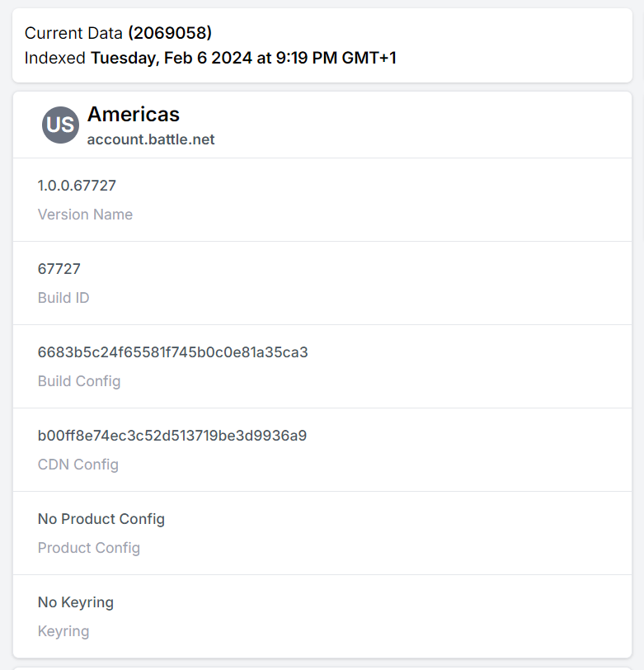Click version name value 1.0.0.67727
The width and height of the screenshot is (644, 670).
pos(77,186)
